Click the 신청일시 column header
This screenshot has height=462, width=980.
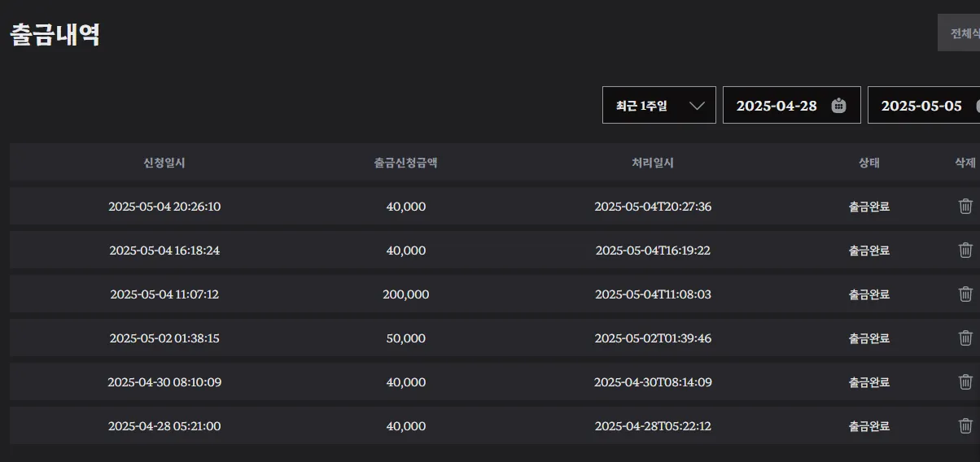click(164, 163)
